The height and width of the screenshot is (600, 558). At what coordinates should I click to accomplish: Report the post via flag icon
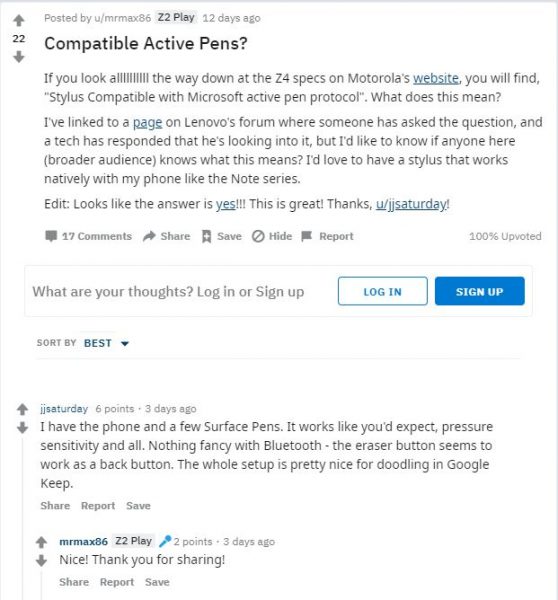point(307,236)
